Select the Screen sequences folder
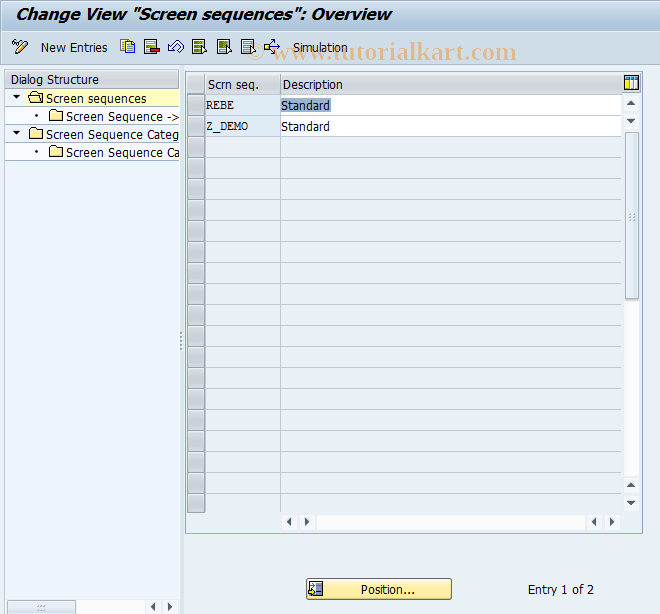 coord(96,98)
